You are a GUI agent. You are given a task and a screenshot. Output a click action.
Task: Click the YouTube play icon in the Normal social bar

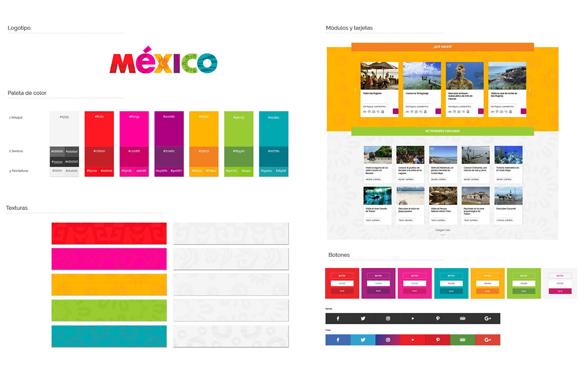point(413,319)
